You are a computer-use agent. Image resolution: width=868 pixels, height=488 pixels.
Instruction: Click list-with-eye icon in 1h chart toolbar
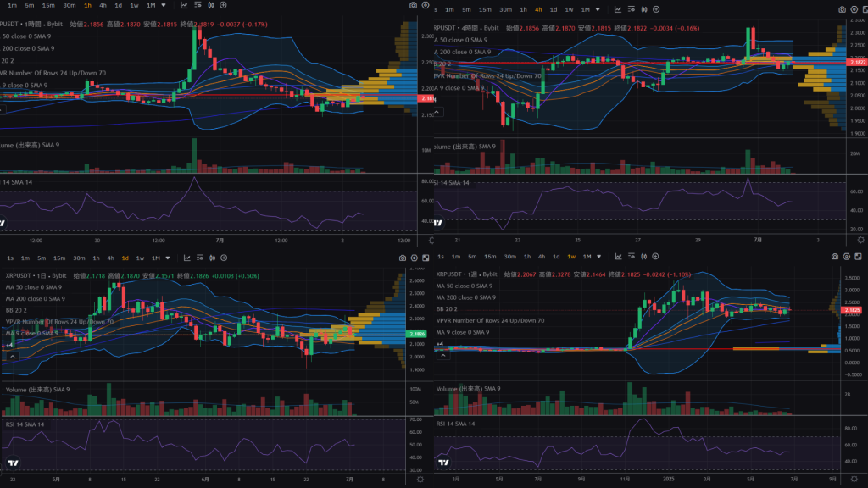pyautogui.click(x=198, y=5)
